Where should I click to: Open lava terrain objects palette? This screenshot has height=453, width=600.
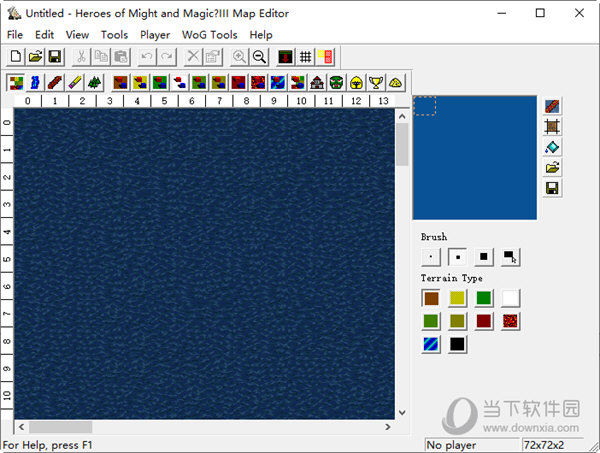point(258,82)
